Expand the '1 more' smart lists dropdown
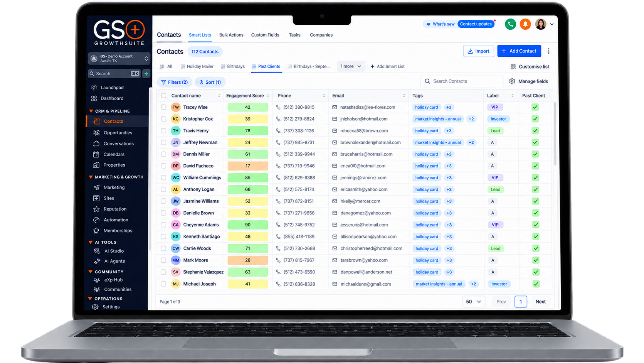644x363 pixels. coord(351,66)
